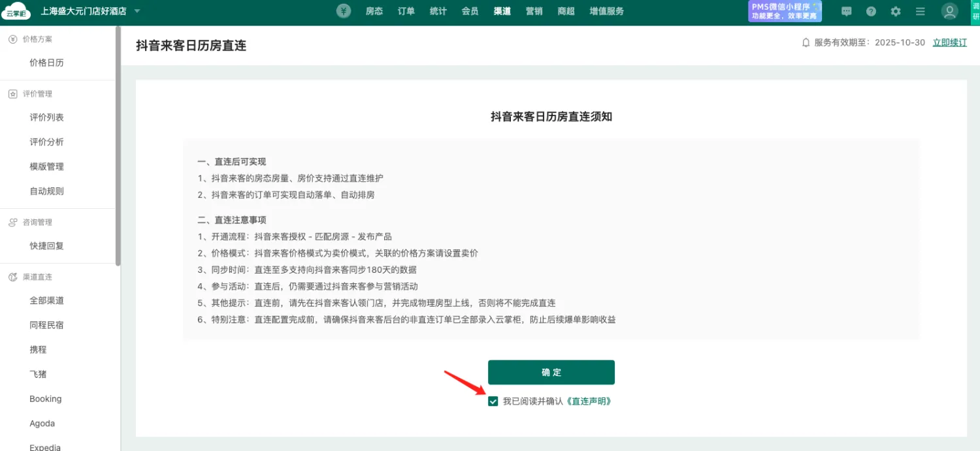980x451 pixels.
Task: Uncheck 我已阅读并确认 checkbox
Action: 493,401
